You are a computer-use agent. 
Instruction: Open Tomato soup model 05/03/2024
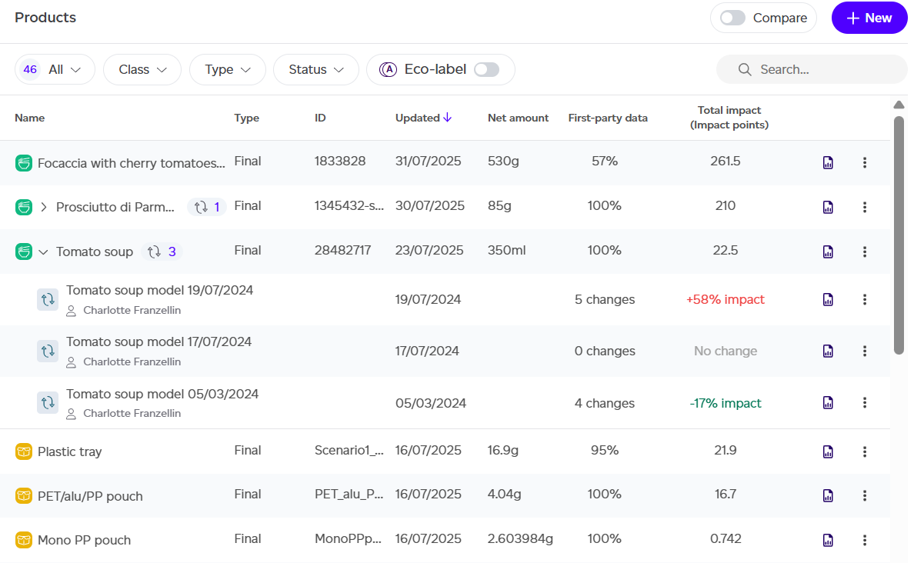(x=162, y=394)
